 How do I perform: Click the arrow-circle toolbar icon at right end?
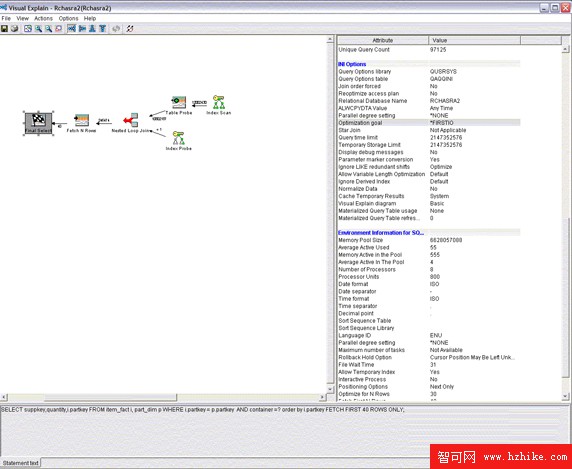click(130, 28)
